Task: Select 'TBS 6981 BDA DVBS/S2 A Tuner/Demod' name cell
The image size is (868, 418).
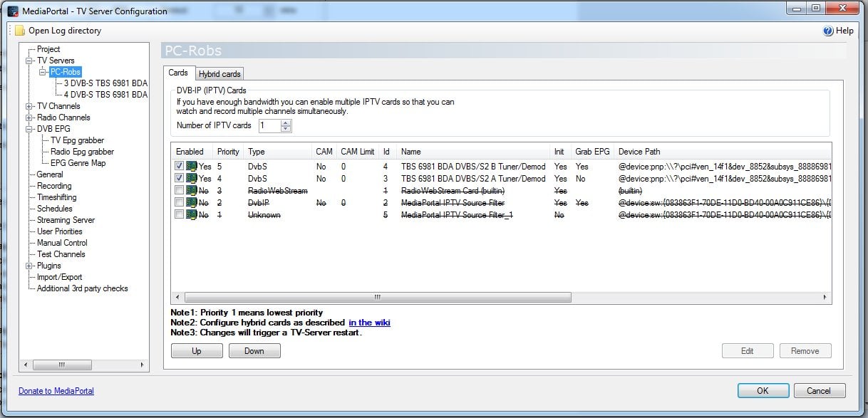Action: [x=473, y=178]
